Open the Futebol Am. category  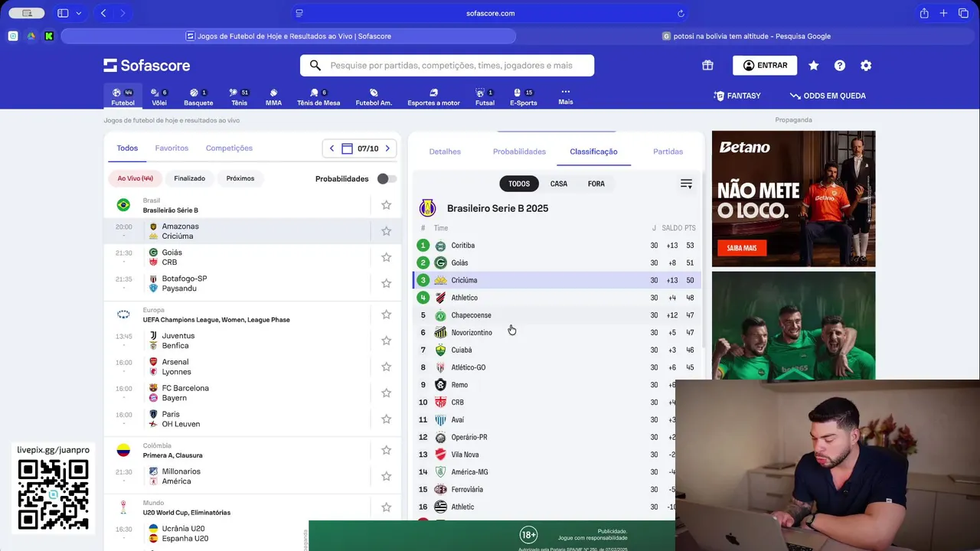(x=374, y=96)
